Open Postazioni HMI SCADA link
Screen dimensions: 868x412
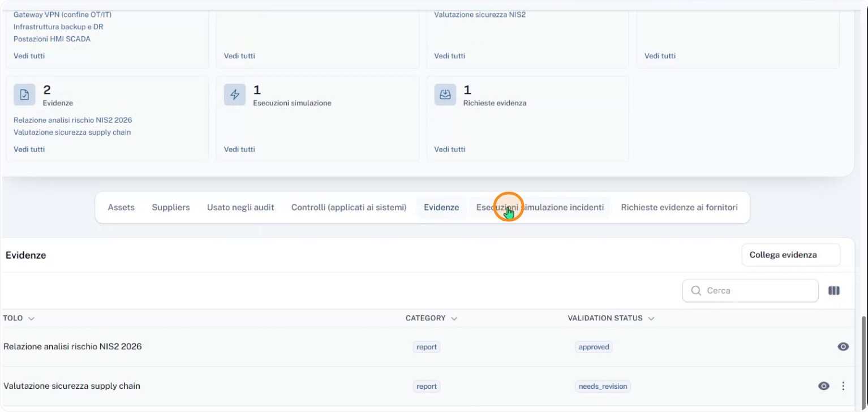52,39
